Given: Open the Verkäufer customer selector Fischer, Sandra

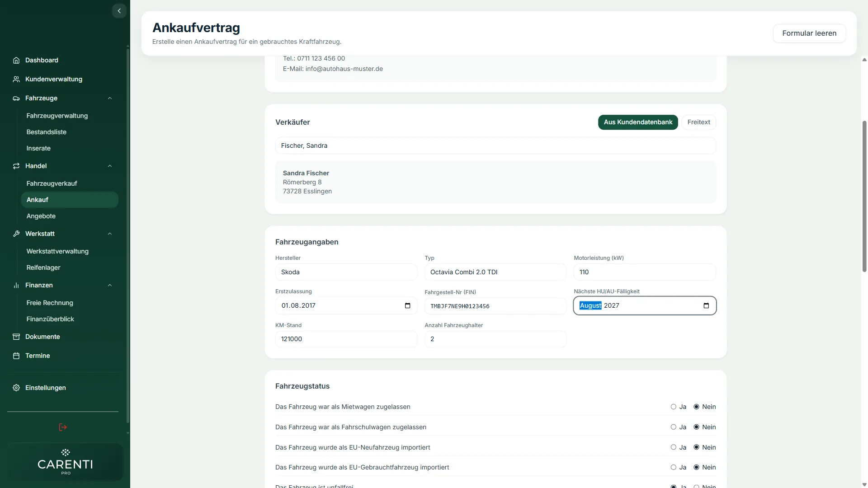Looking at the screenshot, I should coord(495,145).
